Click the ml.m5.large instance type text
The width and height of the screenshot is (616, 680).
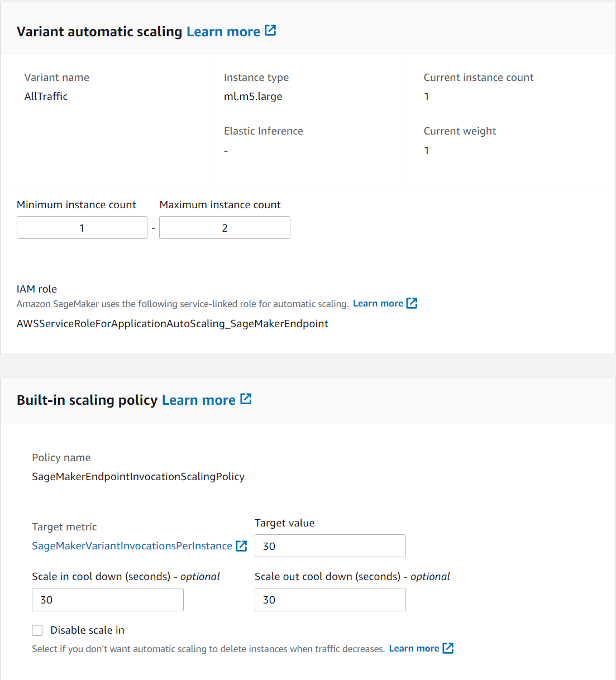253,96
